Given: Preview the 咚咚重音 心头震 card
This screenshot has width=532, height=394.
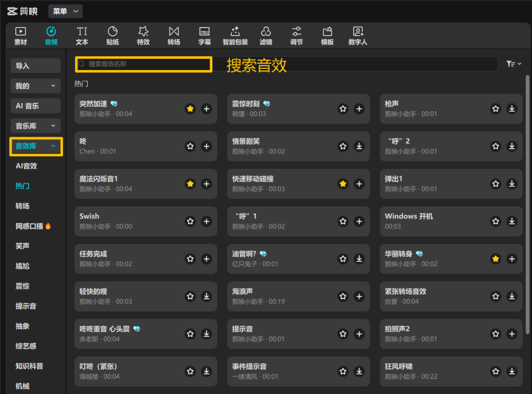Looking at the screenshot, I should click(x=145, y=334).
